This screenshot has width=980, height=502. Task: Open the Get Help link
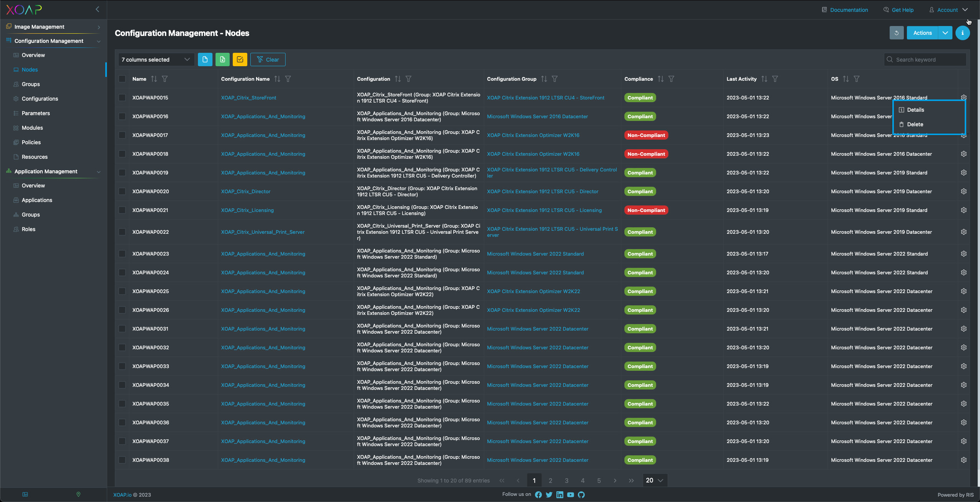point(898,10)
